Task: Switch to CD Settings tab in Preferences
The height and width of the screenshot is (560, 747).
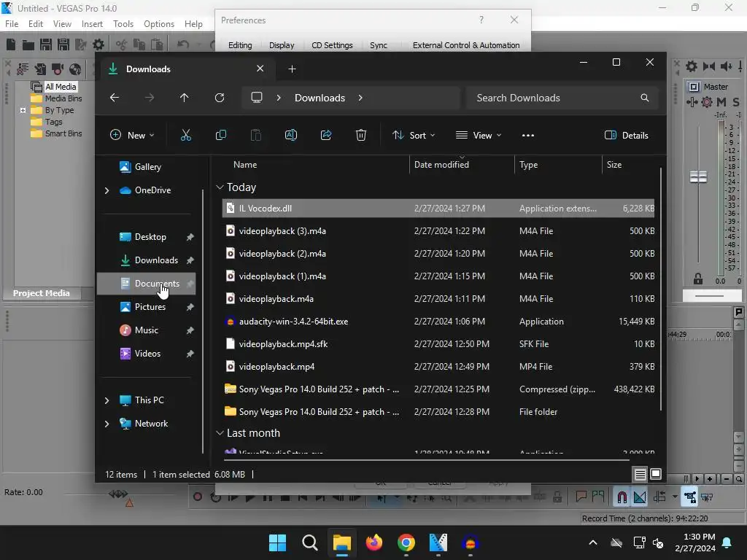Action: 332,45
